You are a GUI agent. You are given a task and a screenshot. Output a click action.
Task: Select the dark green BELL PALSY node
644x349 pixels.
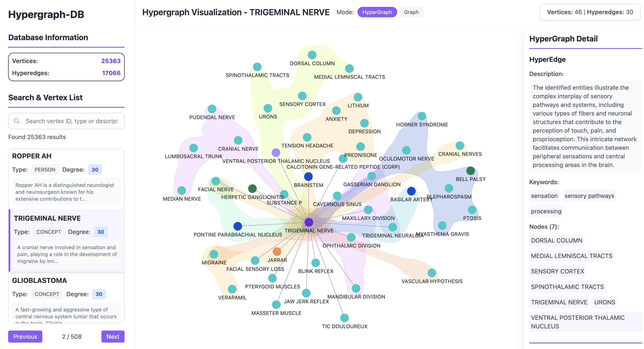click(470, 171)
